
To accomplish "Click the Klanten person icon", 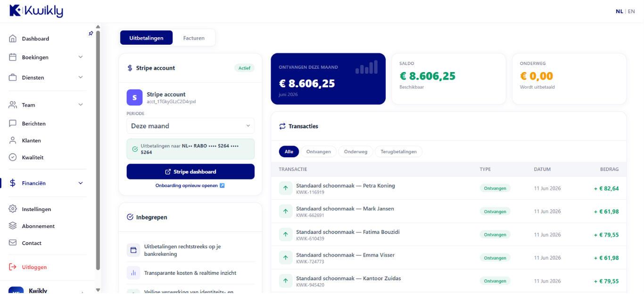I will point(13,140).
